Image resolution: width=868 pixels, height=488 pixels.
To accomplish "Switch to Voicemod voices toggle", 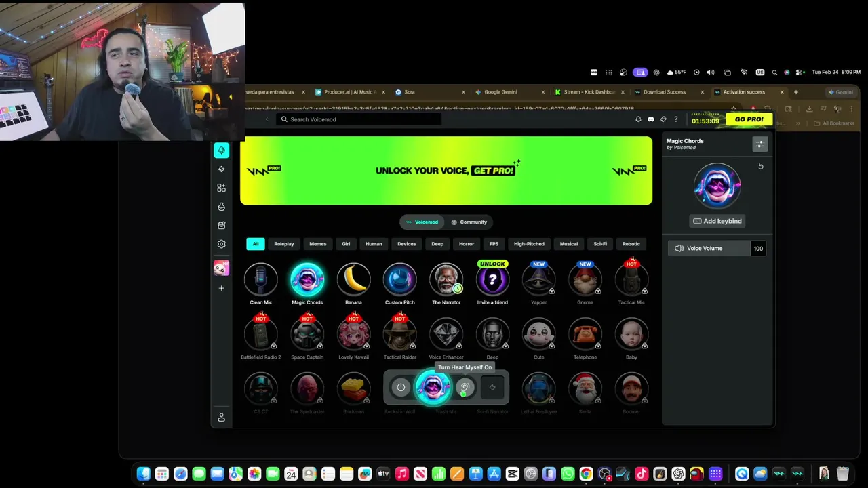I will pyautogui.click(x=422, y=222).
